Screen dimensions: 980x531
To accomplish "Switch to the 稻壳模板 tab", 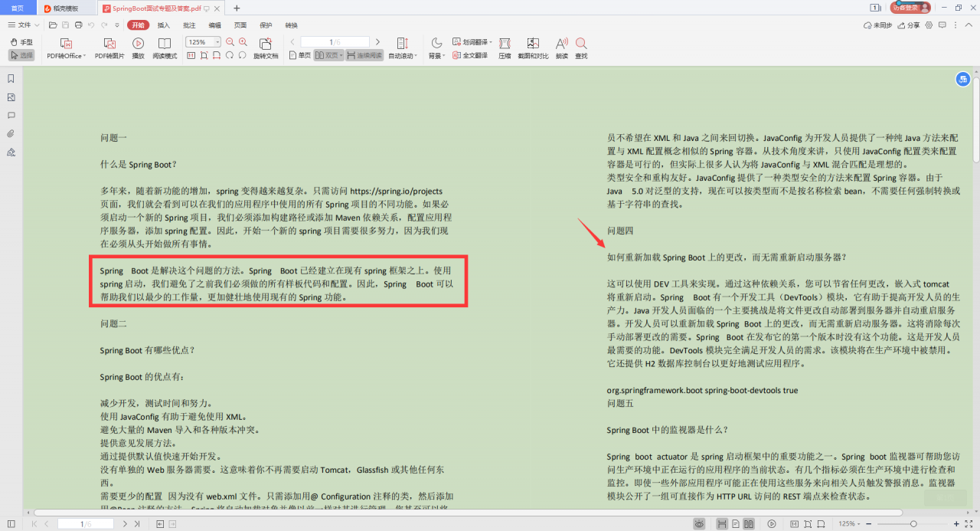I will point(67,8).
